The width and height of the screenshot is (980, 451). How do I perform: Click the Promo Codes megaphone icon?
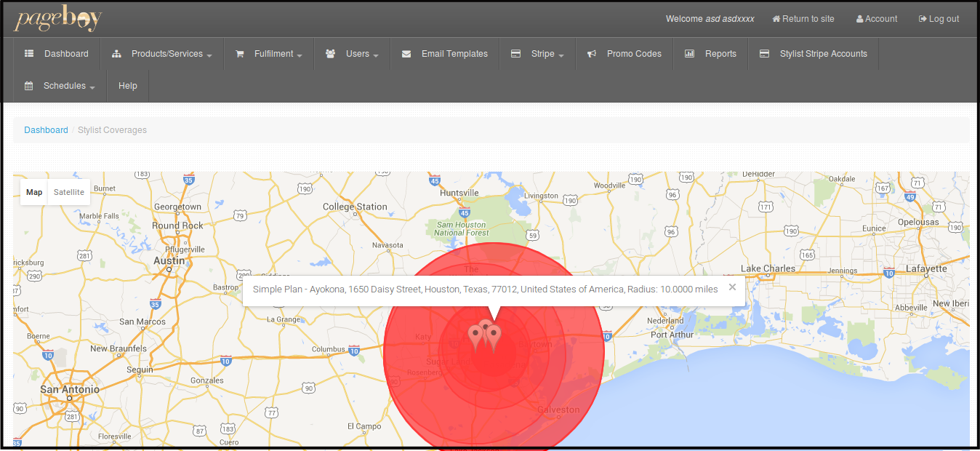tap(593, 54)
